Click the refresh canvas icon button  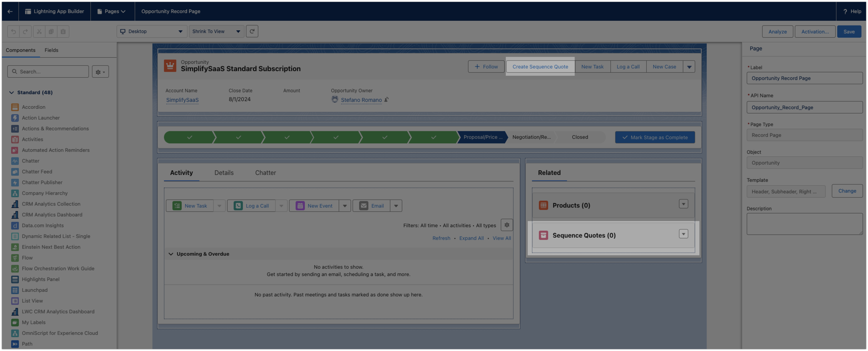coord(252,31)
